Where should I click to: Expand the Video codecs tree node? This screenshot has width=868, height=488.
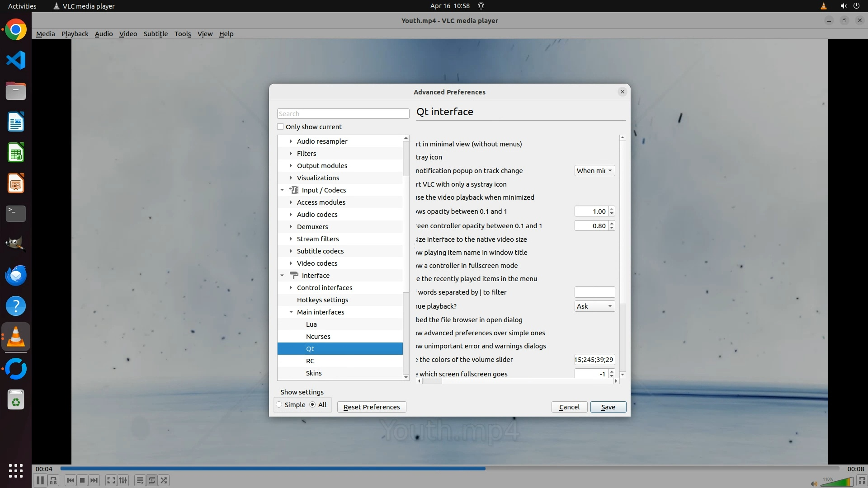(x=291, y=263)
